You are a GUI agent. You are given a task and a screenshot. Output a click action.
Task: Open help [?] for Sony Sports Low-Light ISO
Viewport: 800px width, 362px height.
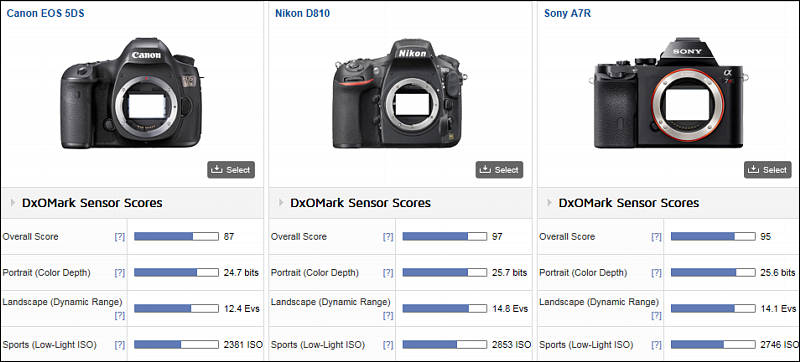(656, 345)
